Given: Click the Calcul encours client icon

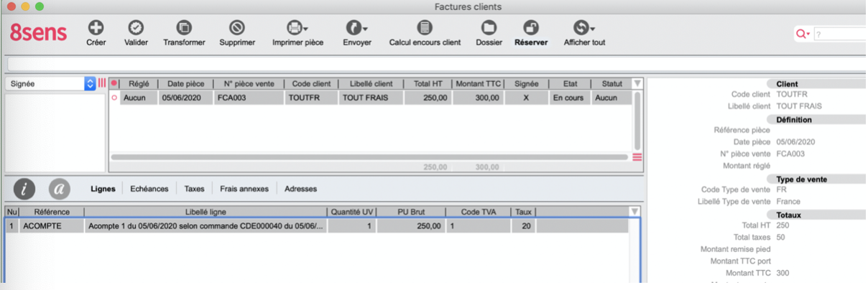Looking at the screenshot, I should 425,27.
